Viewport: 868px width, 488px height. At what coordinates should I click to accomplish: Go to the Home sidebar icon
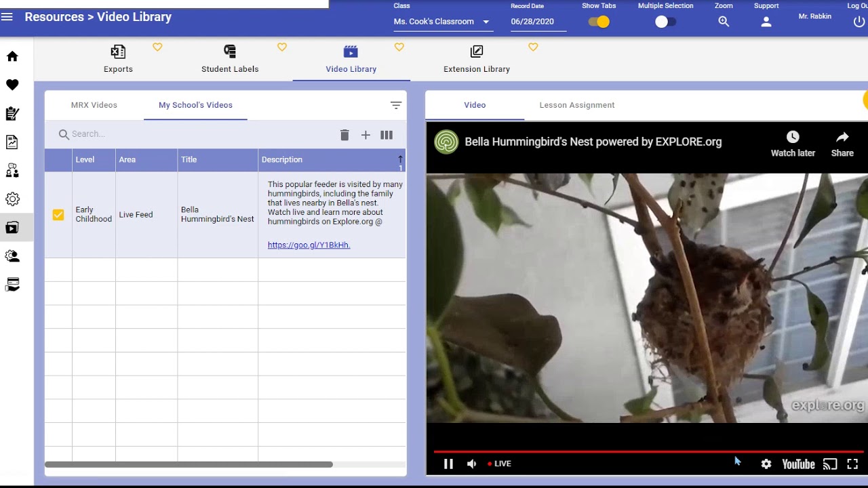pos(12,56)
